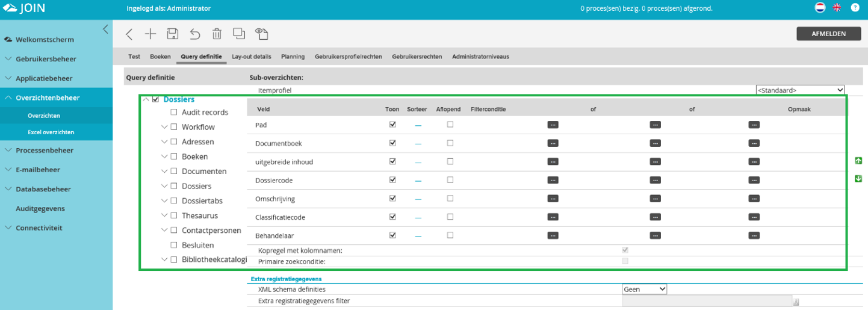The image size is (868, 310).
Task: Expand the Workflow tree node
Action: coord(164,127)
